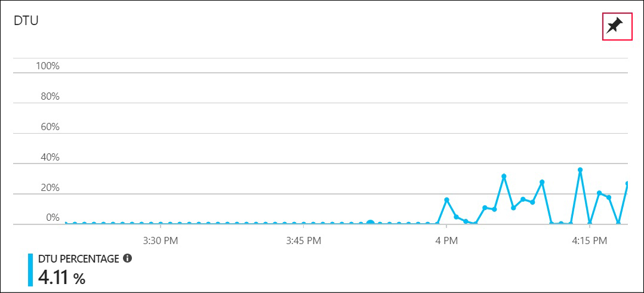
Task: Click the 80% y-axis label
Action: click(50, 97)
